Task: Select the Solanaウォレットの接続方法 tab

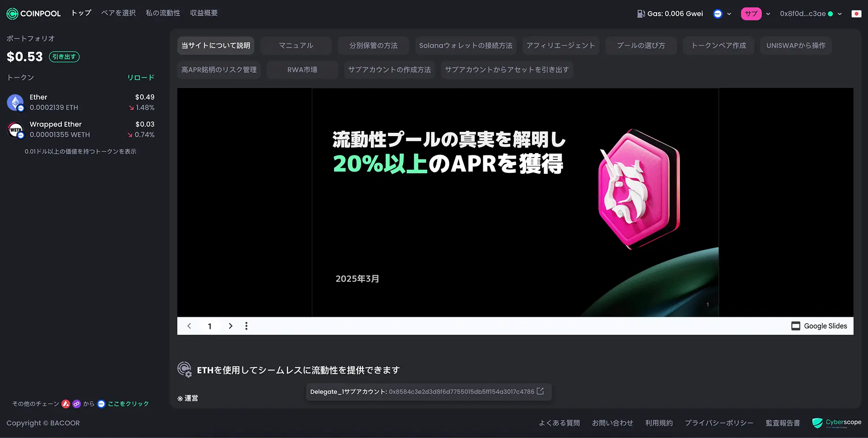Action: coord(466,46)
